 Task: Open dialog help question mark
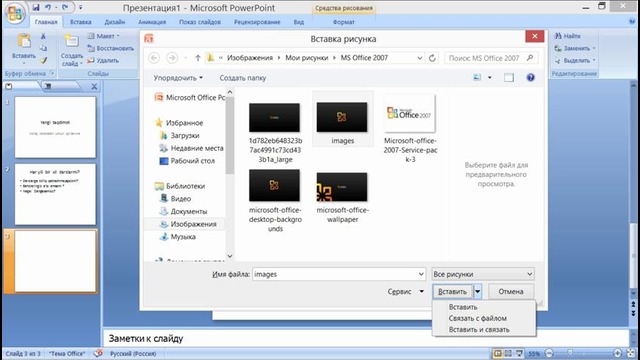530,78
